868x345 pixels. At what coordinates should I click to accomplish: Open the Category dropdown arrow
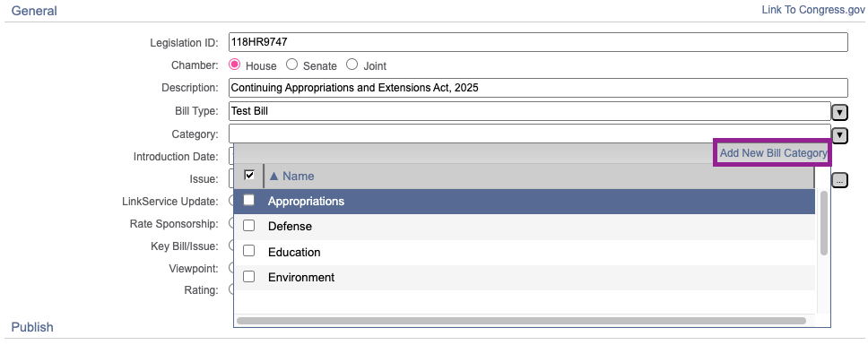[x=840, y=135]
